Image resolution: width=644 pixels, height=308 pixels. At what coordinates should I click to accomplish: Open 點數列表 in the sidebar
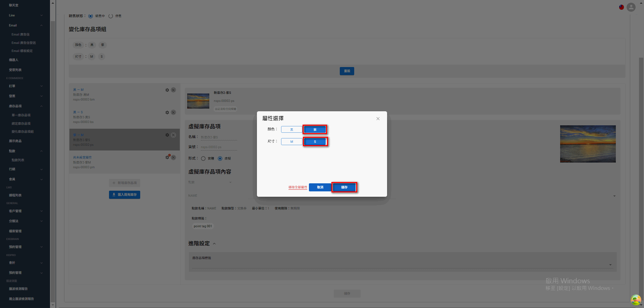point(18,160)
